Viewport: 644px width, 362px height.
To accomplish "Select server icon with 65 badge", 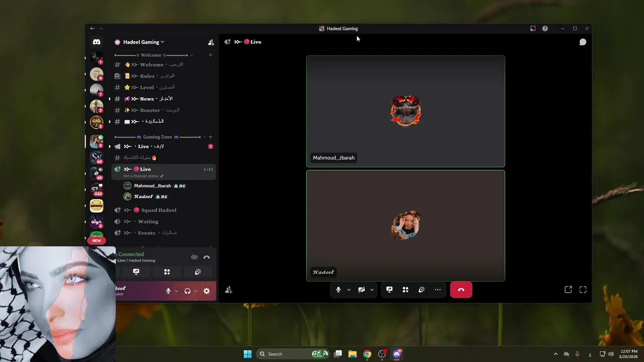I will [97, 174].
